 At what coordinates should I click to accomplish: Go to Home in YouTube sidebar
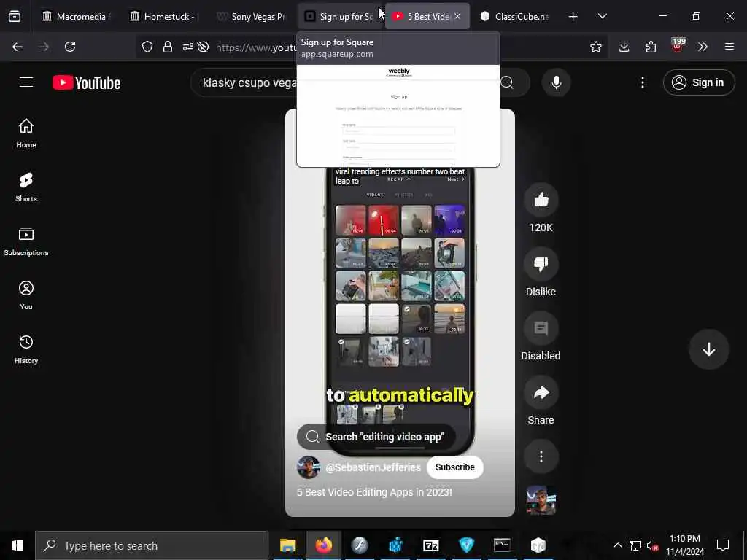(26, 133)
